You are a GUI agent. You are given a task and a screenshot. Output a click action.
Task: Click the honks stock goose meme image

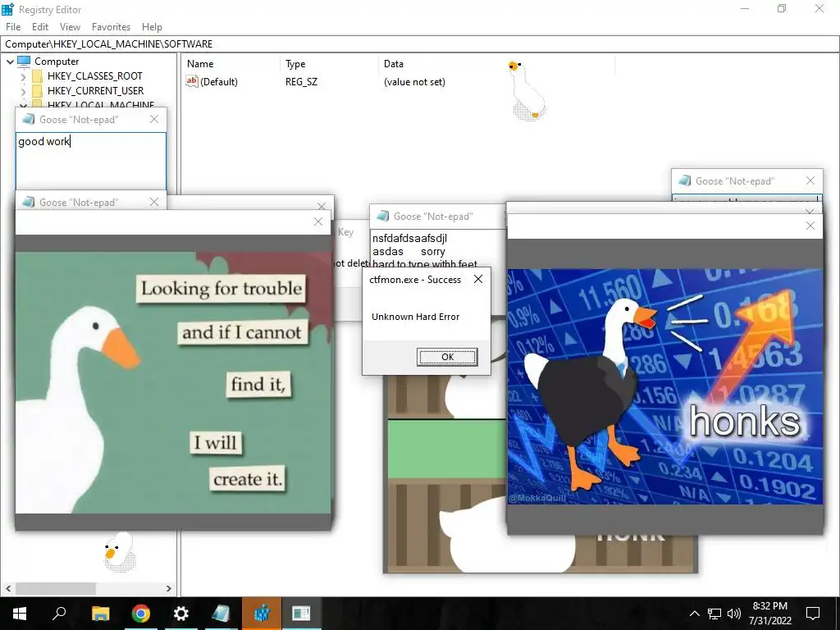pos(664,386)
